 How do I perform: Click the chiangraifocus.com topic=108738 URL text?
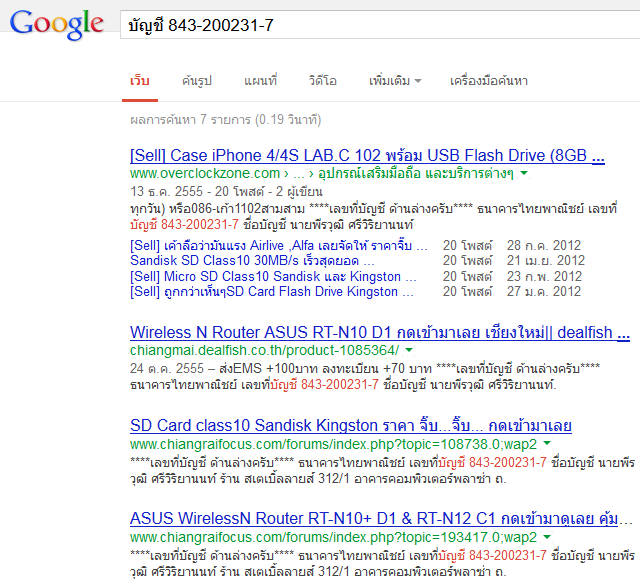(333, 444)
